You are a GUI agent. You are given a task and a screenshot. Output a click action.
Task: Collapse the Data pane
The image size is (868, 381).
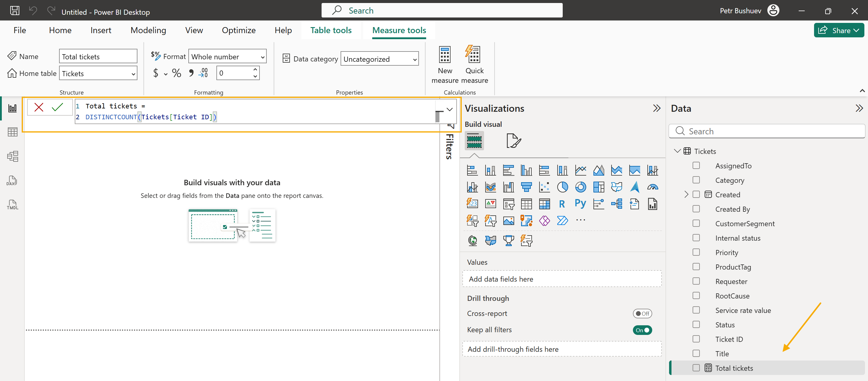[x=859, y=108]
